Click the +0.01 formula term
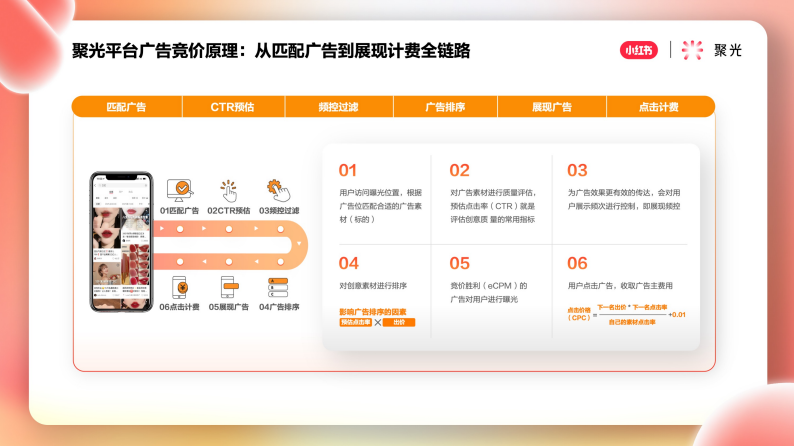The image size is (794, 446). pos(677,315)
